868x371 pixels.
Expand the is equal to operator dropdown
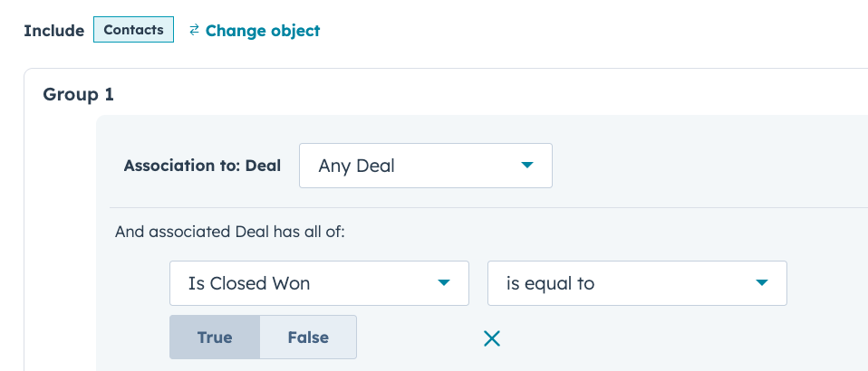point(636,283)
